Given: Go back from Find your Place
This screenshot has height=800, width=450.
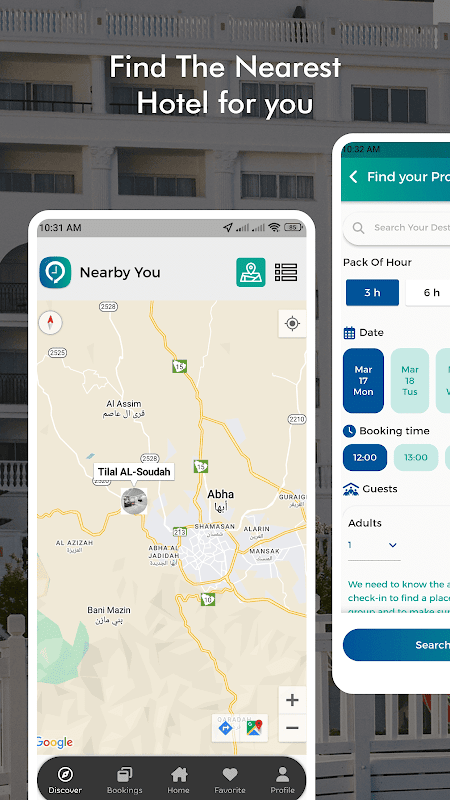Looking at the screenshot, I should pos(353,177).
